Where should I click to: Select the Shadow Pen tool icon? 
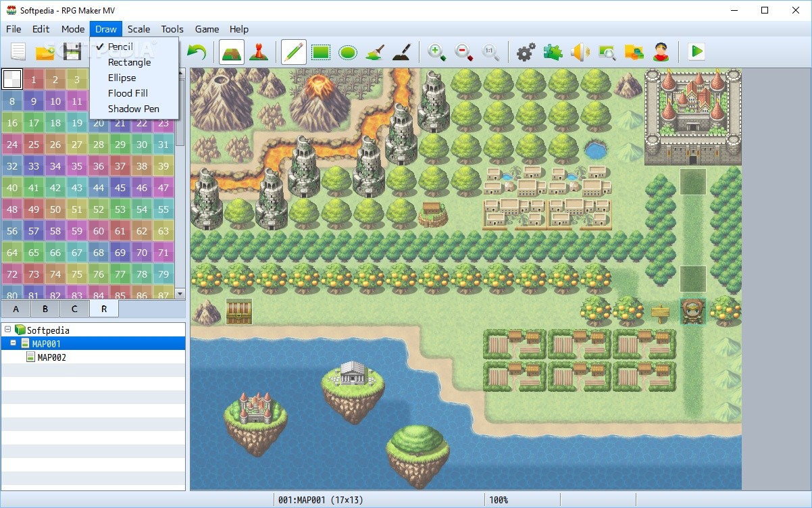(401, 52)
